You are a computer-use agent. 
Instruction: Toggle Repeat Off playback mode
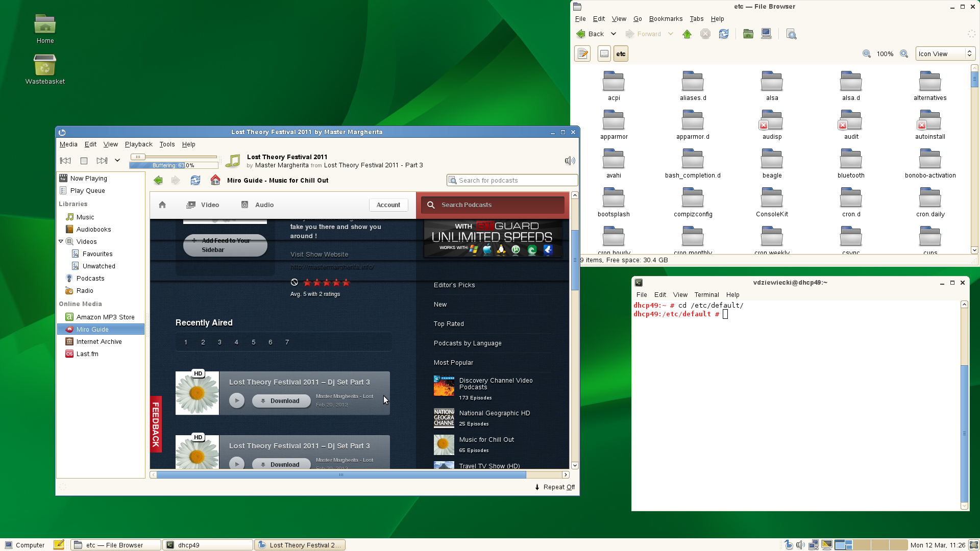point(555,487)
